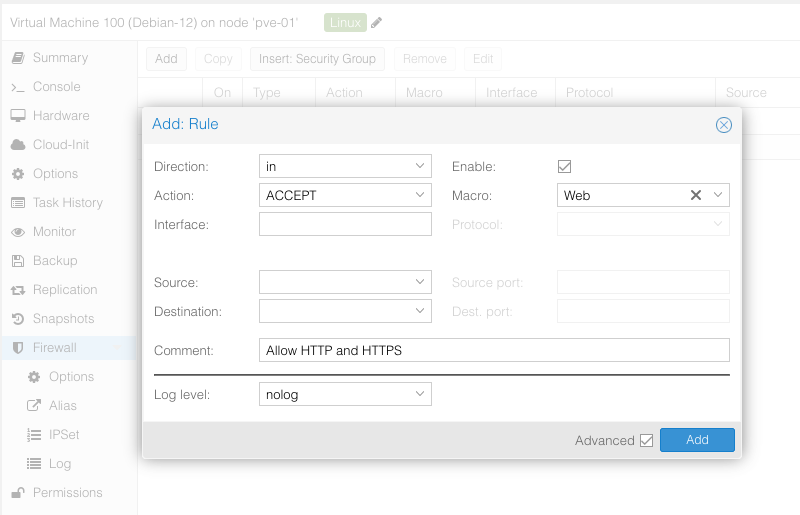The height and width of the screenshot is (515, 800).
Task: Open the Snapshots menu item
Action: click(69, 319)
